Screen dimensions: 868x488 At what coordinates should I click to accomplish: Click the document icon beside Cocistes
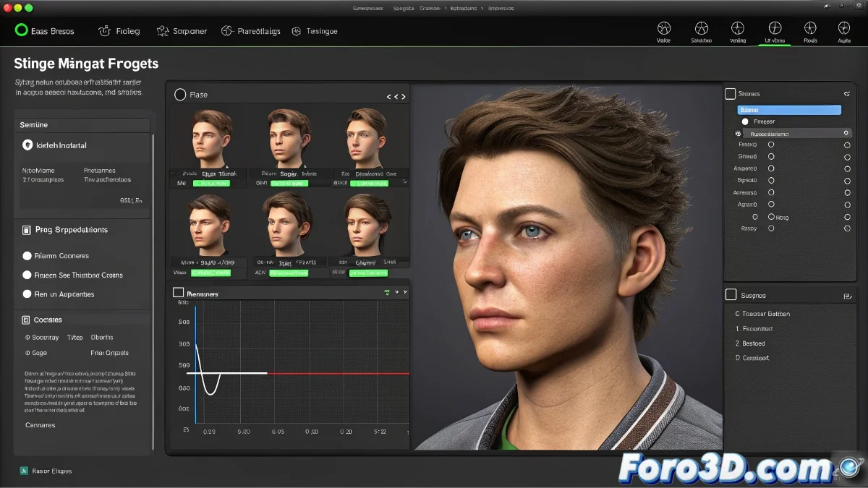pos(27,320)
